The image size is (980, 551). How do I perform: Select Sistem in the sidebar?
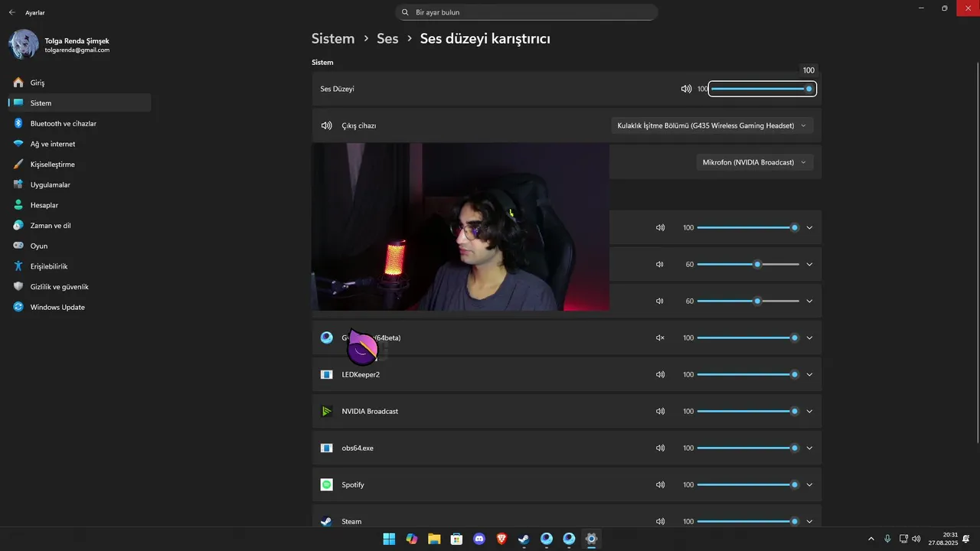click(79, 103)
